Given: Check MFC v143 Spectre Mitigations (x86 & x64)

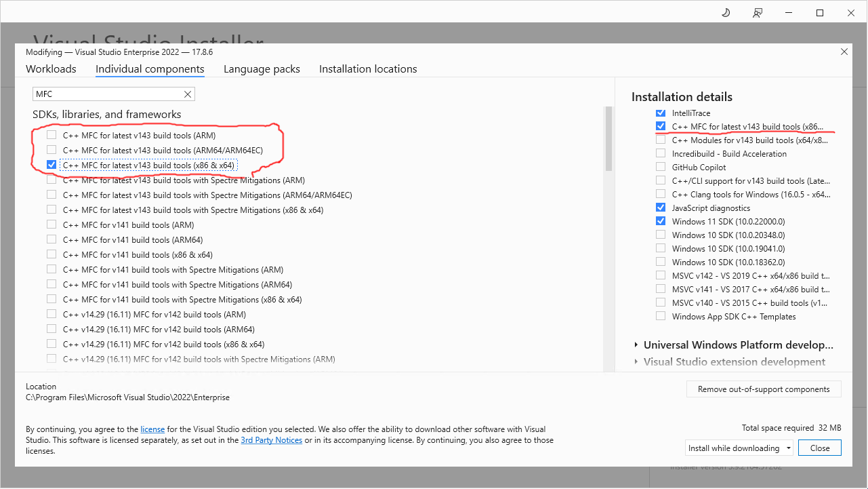Looking at the screenshot, I should point(51,210).
